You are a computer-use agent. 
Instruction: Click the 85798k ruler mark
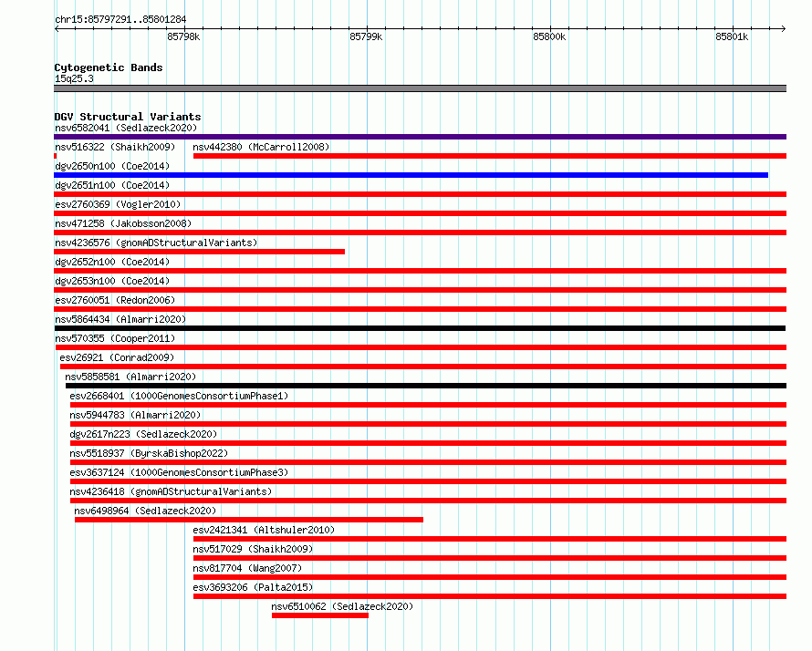click(183, 36)
